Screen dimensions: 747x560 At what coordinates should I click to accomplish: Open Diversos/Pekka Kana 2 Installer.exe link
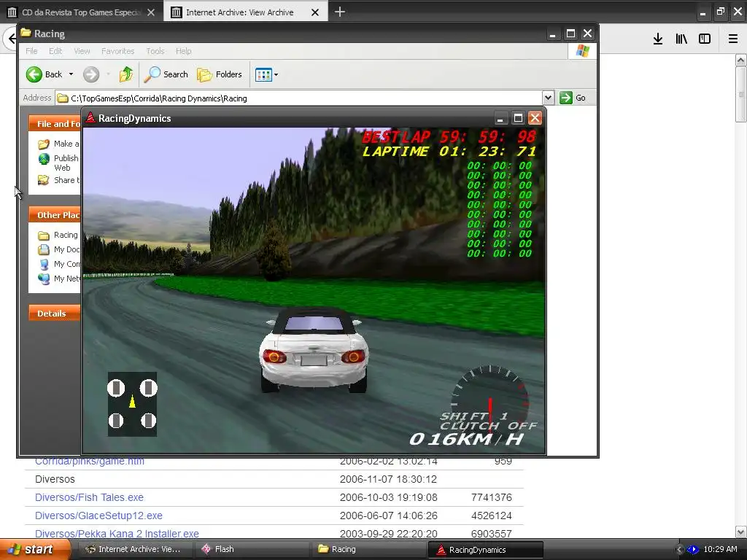pos(117,534)
